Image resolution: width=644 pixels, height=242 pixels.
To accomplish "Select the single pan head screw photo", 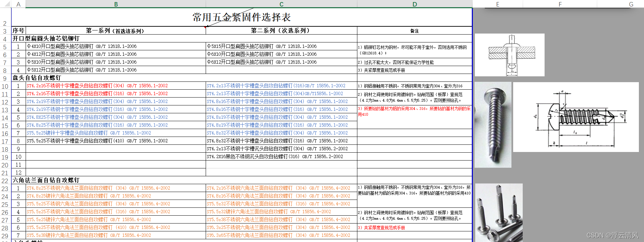I will pyautogui.click(x=493, y=125).
